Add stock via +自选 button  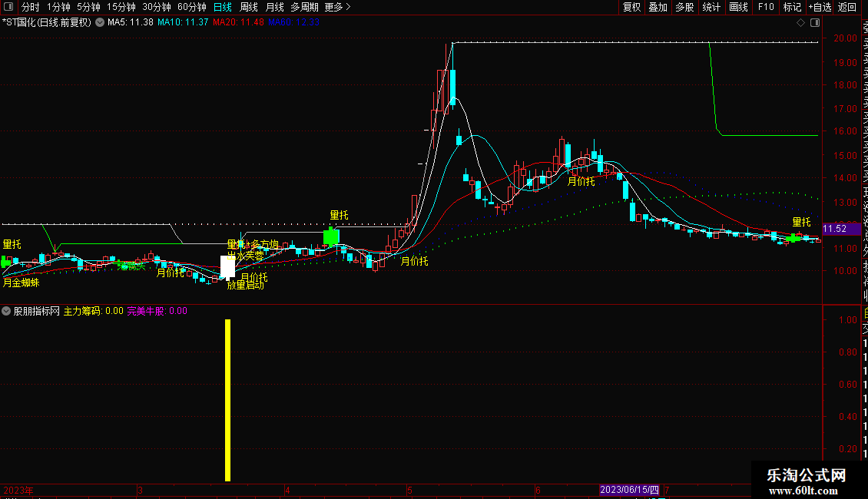[820, 7]
